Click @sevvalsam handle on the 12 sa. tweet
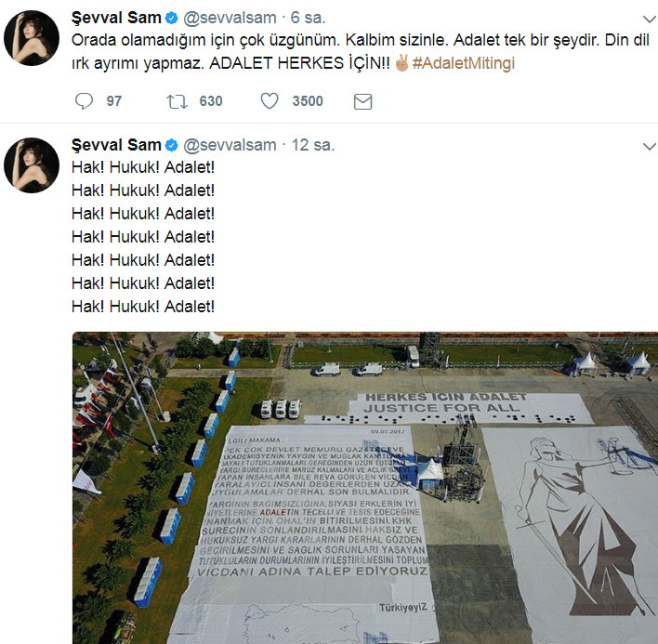This screenshot has height=644, width=658. [229, 145]
